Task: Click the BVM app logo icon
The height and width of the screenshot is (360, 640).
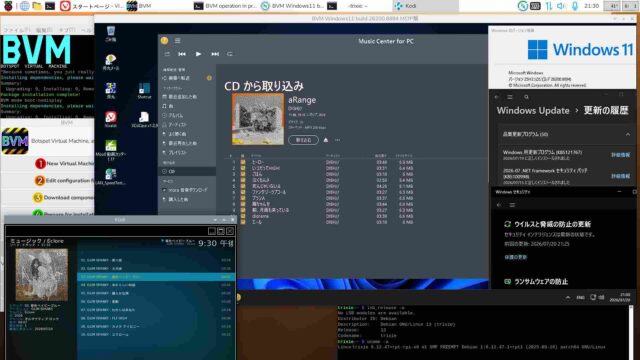Action: pos(15,141)
